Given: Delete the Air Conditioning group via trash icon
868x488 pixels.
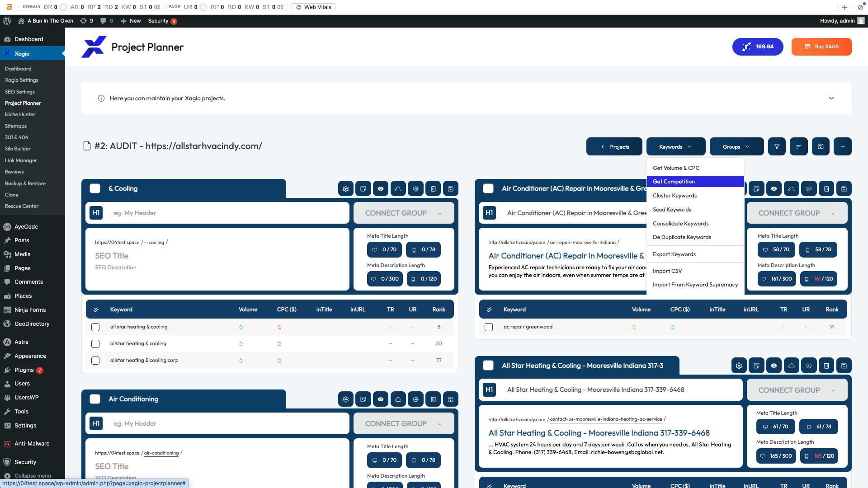Looking at the screenshot, I should click(x=433, y=399).
